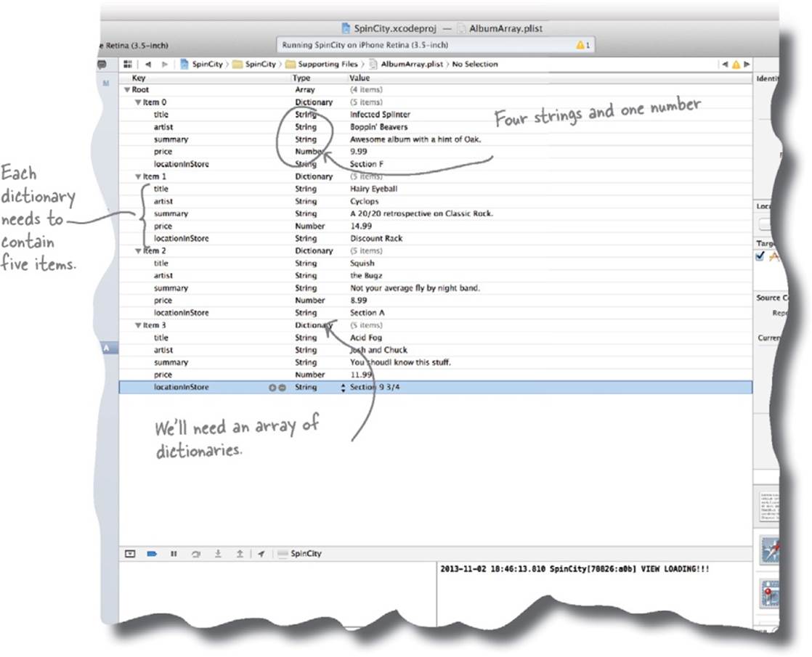The height and width of the screenshot is (657, 812).
Task: Select value 'Infected Splinter'
Action: (x=380, y=115)
